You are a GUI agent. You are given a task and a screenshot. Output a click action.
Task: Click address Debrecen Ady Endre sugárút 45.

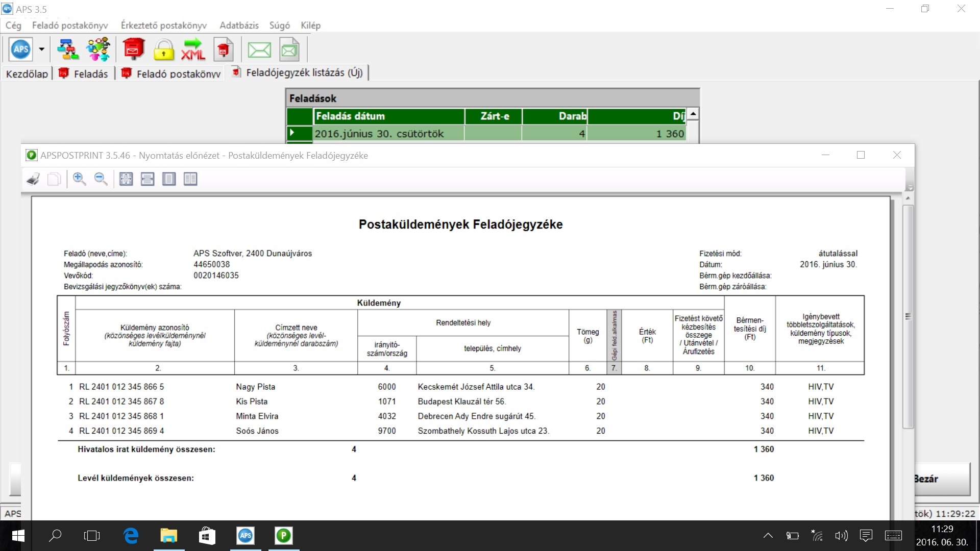[x=477, y=416]
